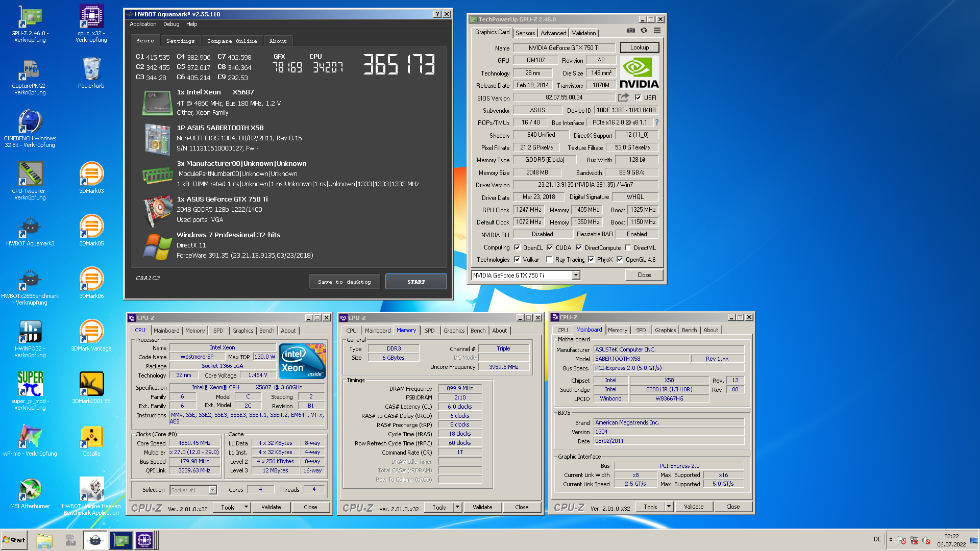The height and width of the screenshot is (551, 980).
Task: Switch to Aquamark taskbar button
Action: pyautogui.click(x=95, y=540)
